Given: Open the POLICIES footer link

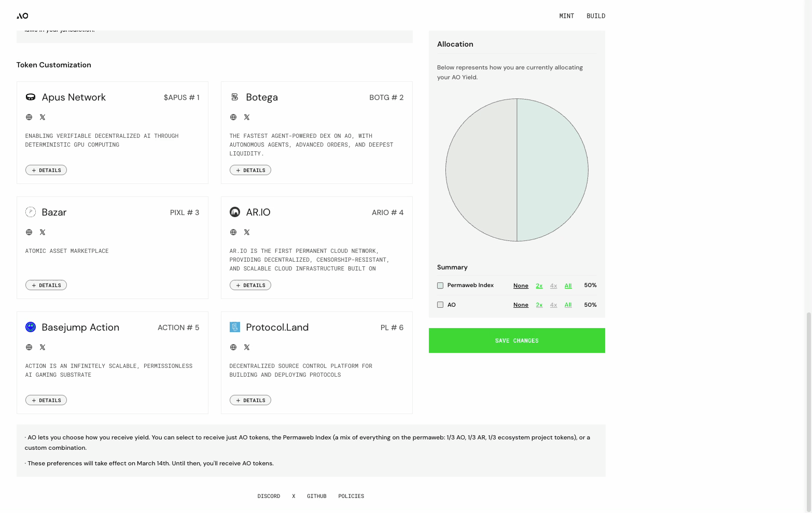Looking at the screenshot, I should click(351, 496).
